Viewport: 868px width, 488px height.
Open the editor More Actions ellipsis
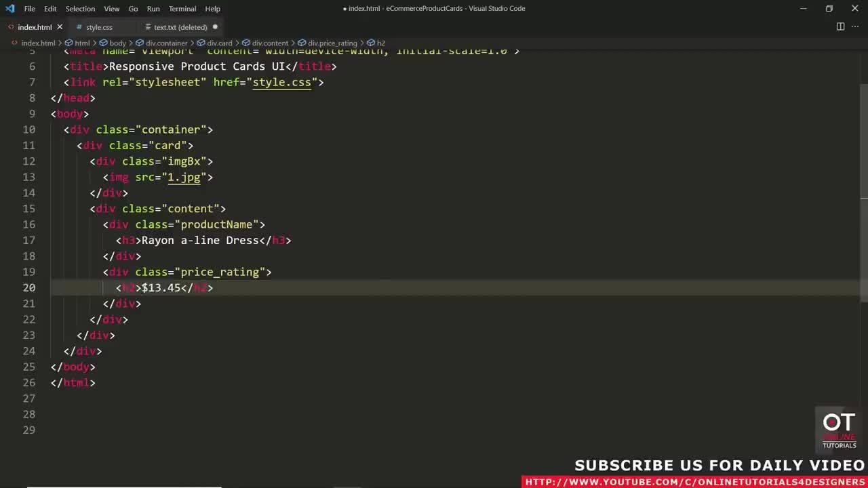click(x=854, y=27)
